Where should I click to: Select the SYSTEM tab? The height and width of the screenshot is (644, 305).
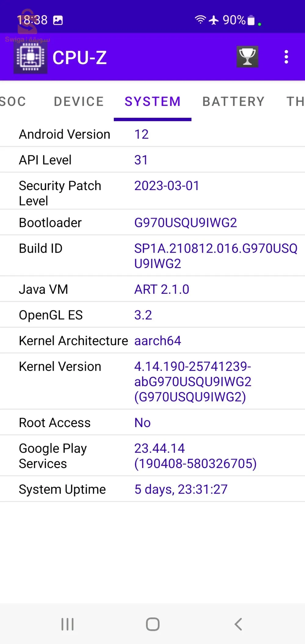pos(153,102)
